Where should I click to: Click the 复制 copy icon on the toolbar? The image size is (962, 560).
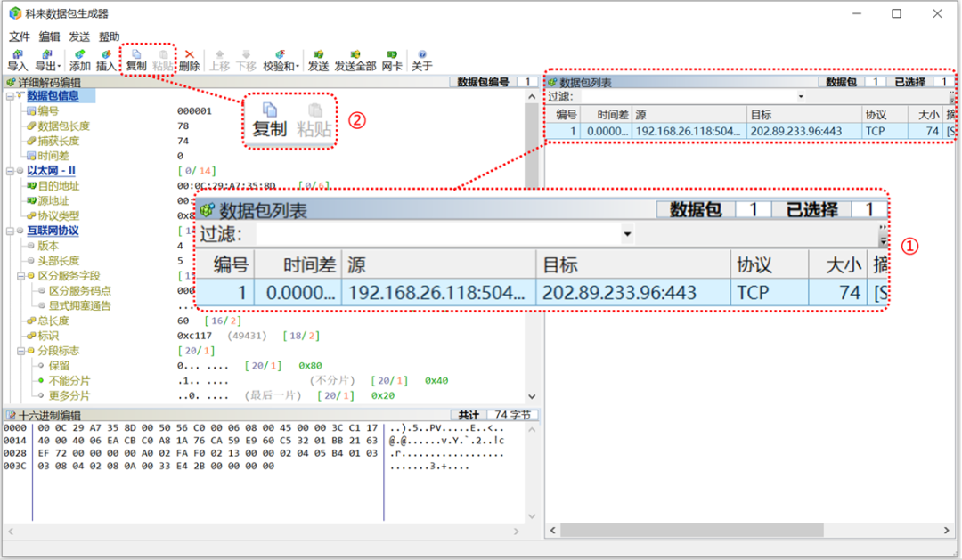pos(136,58)
